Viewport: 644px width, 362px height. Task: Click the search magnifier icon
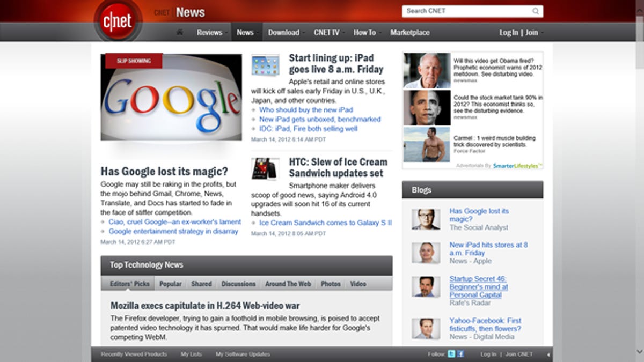[536, 11]
